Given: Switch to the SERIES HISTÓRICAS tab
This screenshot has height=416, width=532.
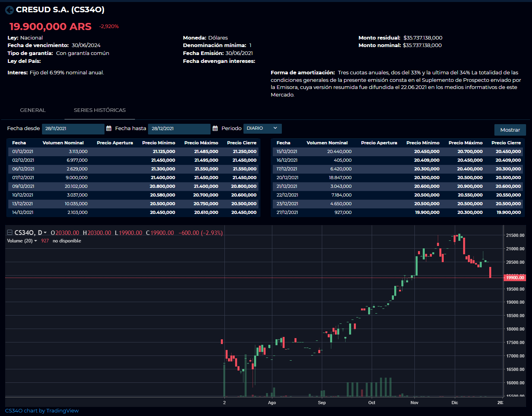Looking at the screenshot, I should 100,110.
